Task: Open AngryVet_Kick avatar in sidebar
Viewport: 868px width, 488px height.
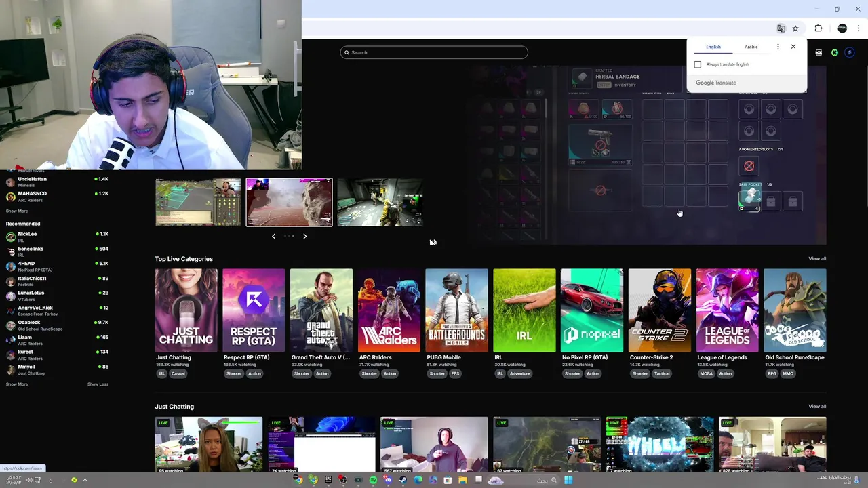Action: click(x=10, y=310)
